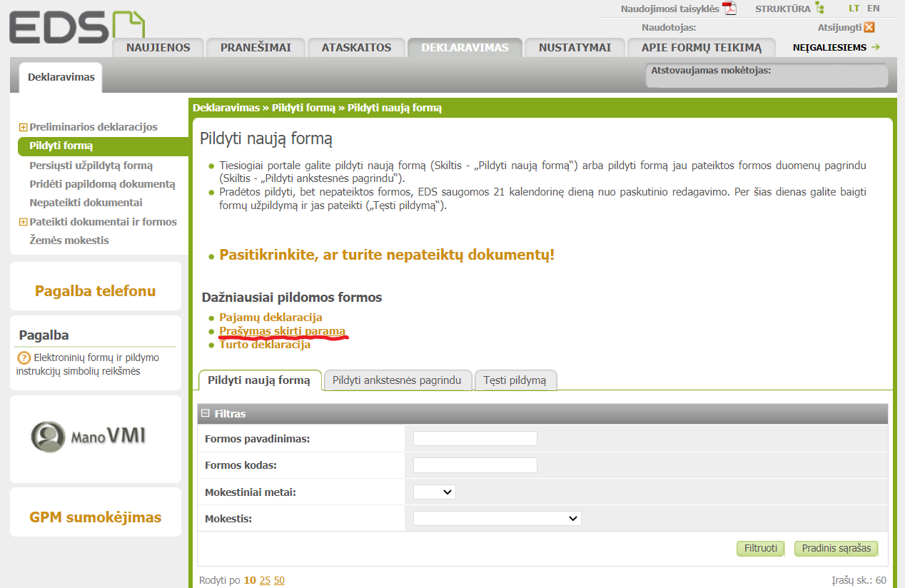Open the NAUJIENOS tab
This screenshot has width=905, height=588.
[x=158, y=48]
